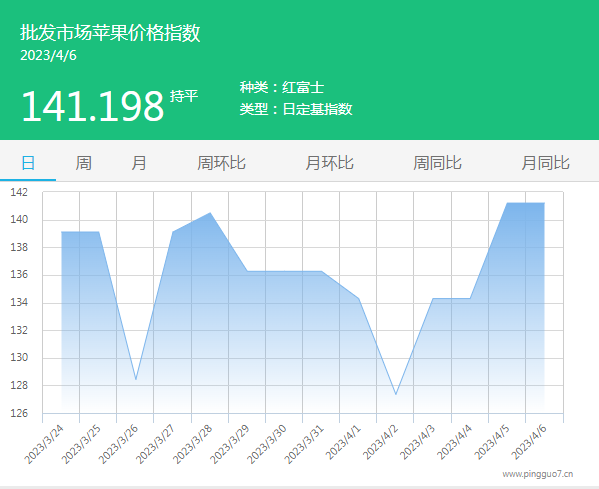Open the 月 monthly tab

tap(139, 163)
